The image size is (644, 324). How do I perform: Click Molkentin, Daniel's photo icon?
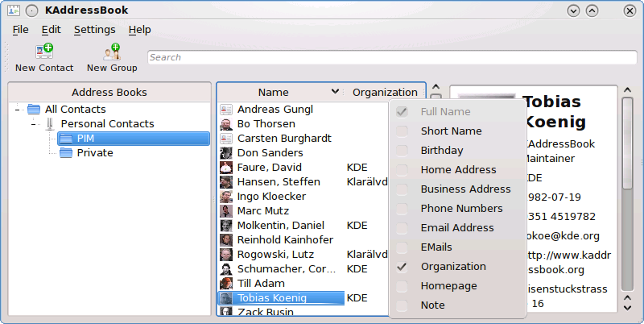pos(226,226)
